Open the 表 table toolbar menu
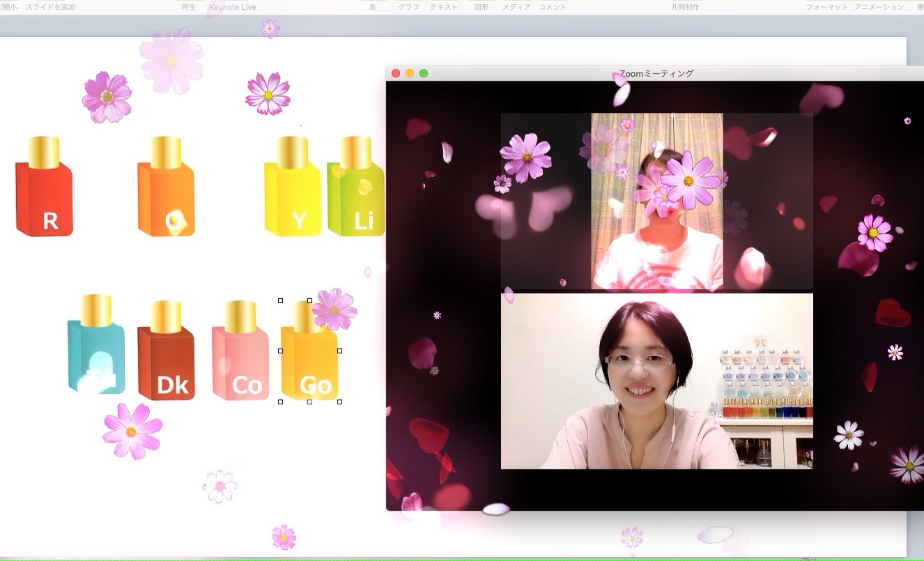Image resolution: width=924 pixels, height=561 pixels. (373, 7)
